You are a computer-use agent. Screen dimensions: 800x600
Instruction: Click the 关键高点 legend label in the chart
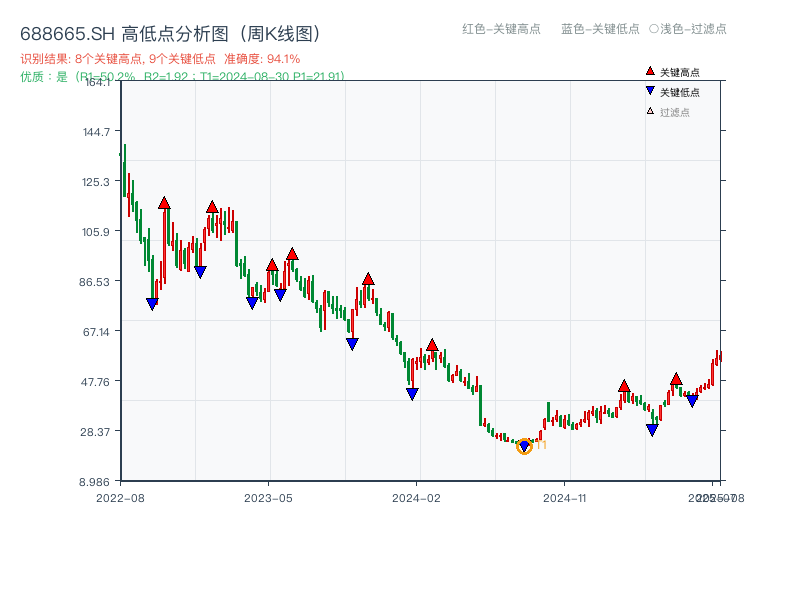[x=680, y=72]
